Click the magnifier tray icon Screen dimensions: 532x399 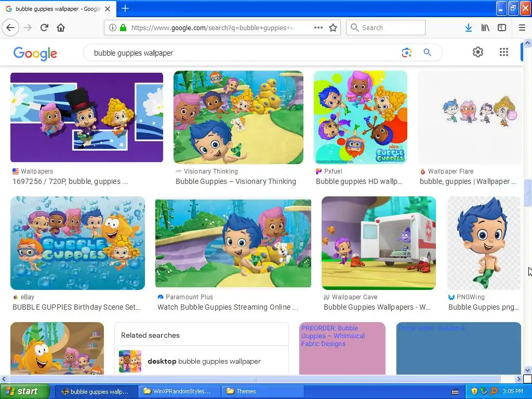click(494, 391)
